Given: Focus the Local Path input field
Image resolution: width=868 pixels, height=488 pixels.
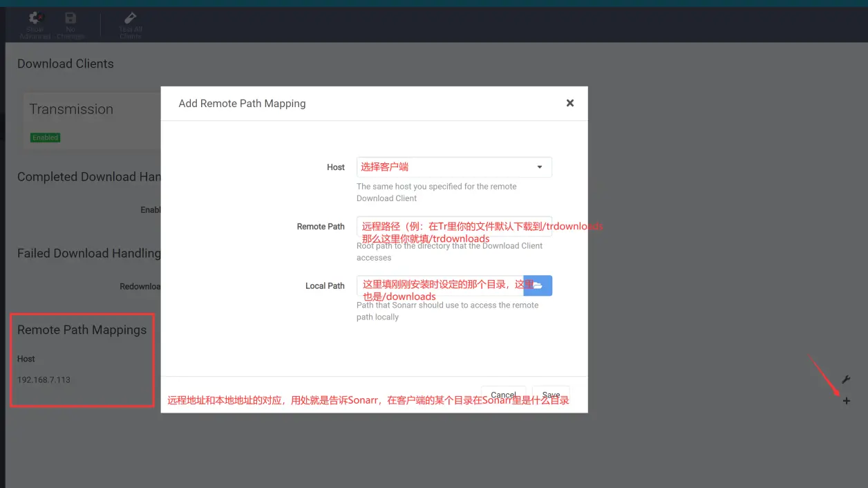Looking at the screenshot, I should coord(440,285).
